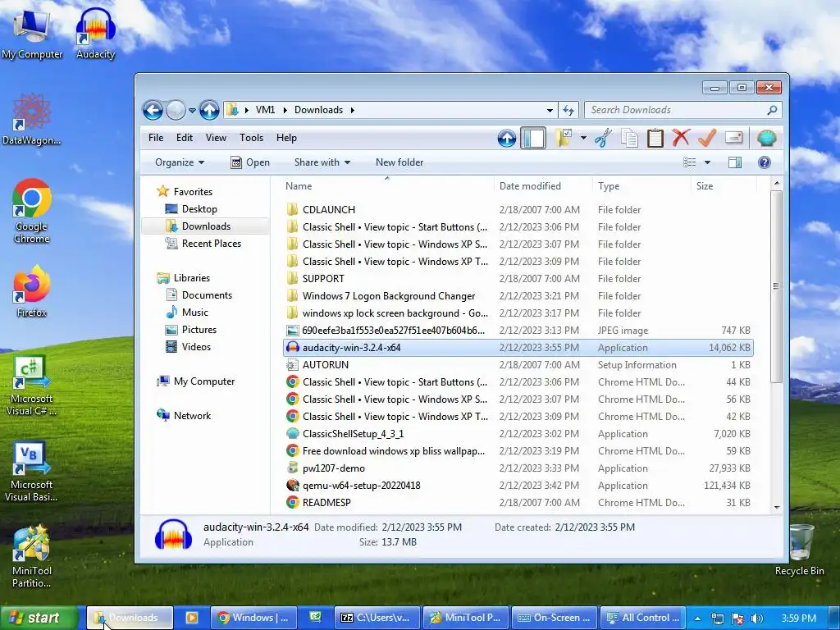Click the Up arrow beside address bar
The height and width of the screenshot is (630, 840).
[x=209, y=111]
